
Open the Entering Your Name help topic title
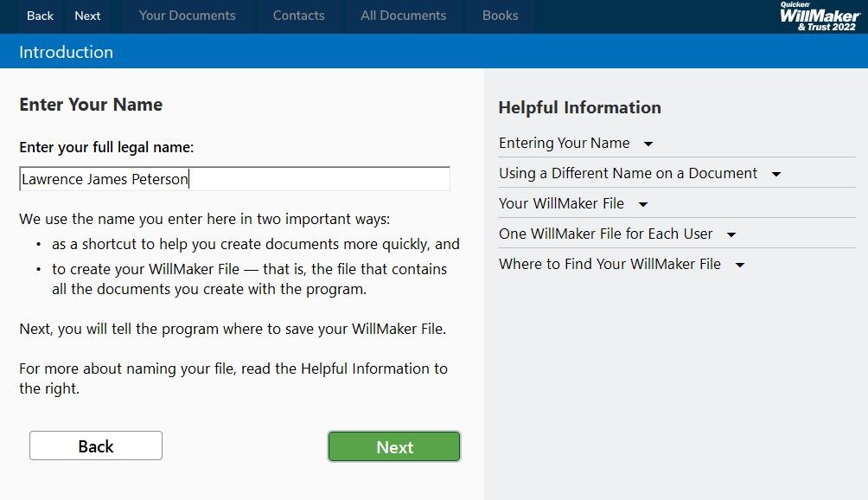pos(564,143)
